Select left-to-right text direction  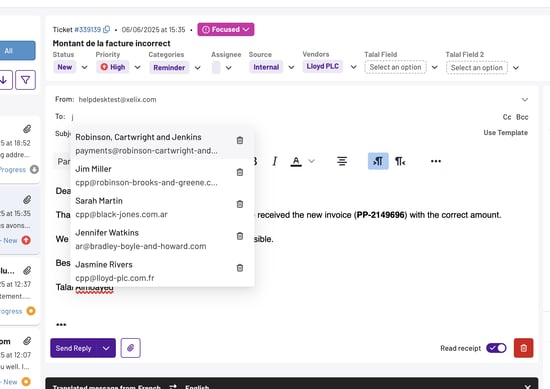378,161
